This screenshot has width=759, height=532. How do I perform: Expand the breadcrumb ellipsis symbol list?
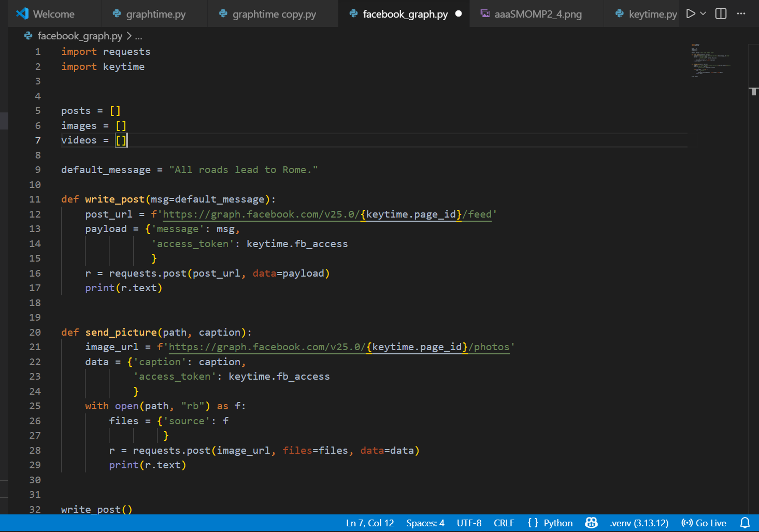(139, 36)
